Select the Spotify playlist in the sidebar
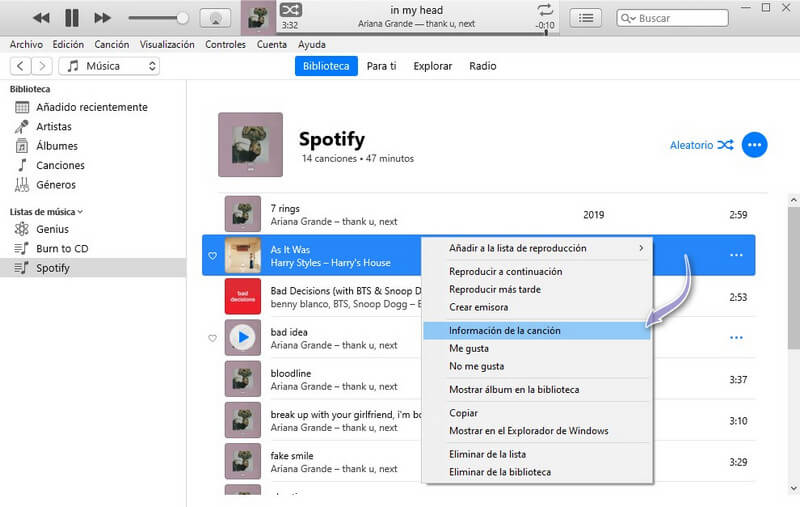800x507 pixels. click(x=93, y=268)
